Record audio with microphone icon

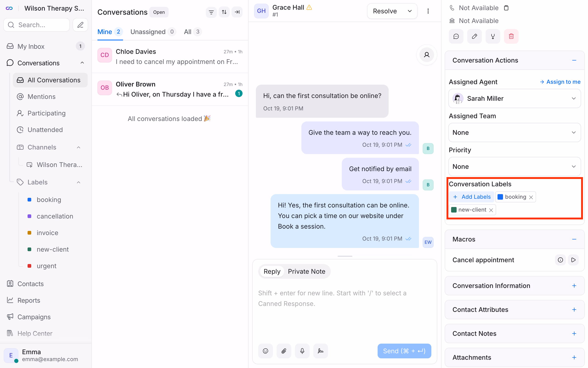302,351
